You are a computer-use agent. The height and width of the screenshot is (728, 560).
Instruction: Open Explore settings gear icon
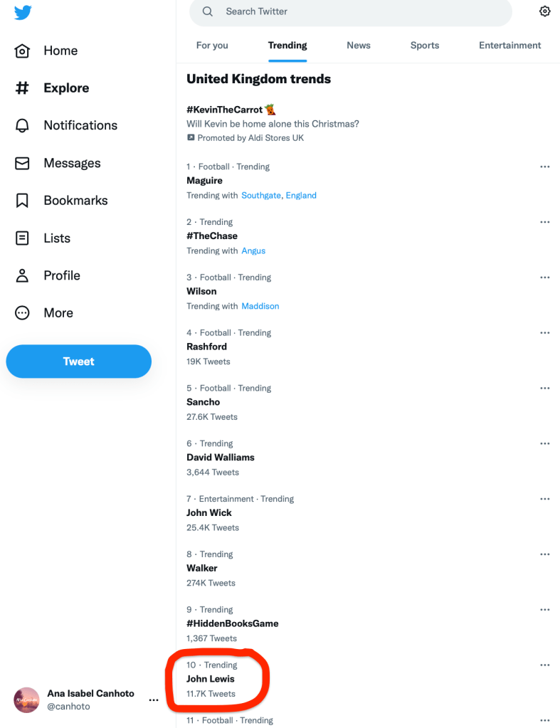click(x=545, y=11)
